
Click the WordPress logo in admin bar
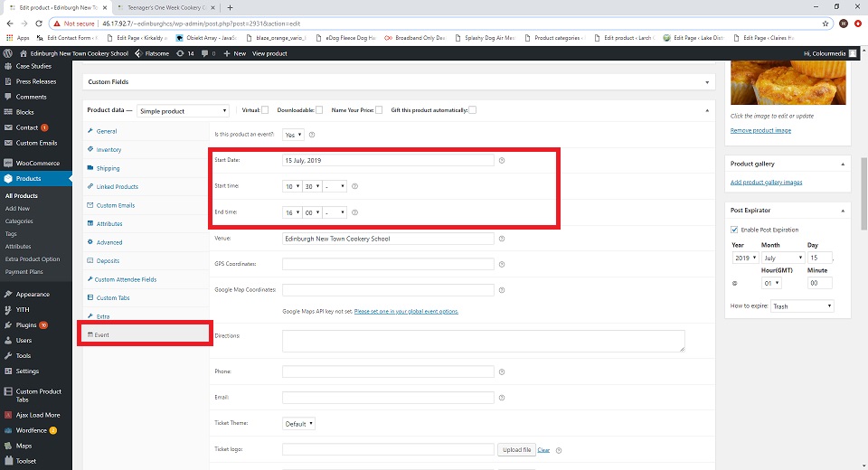[x=7, y=53]
